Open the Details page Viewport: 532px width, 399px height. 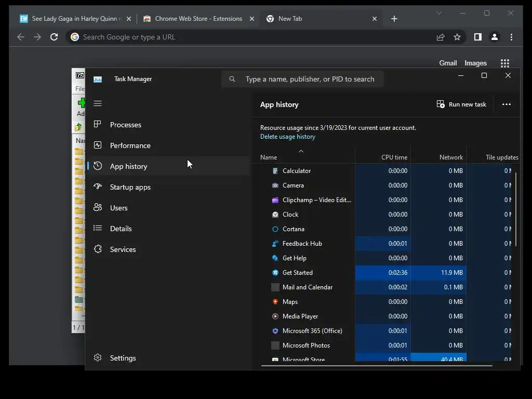(x=169, y=229)
